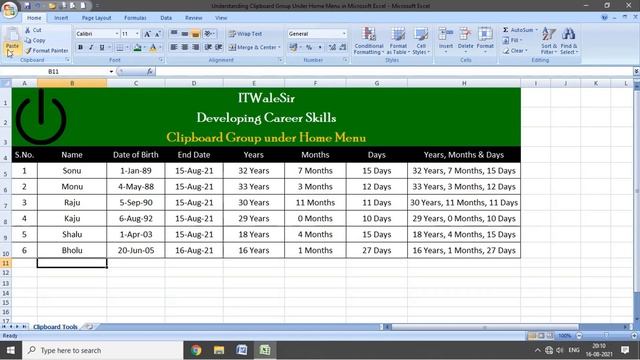The image size is (640, 360).
Task: Click the Cut command
Action: [33, 30]
